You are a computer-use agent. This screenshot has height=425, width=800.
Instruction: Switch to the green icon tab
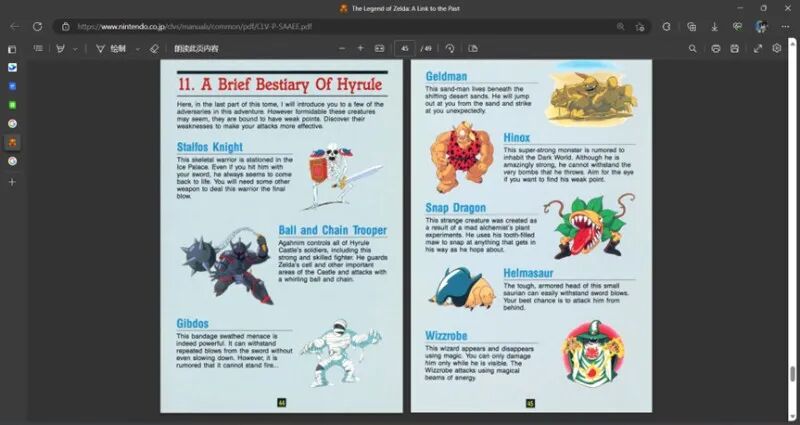coord(12,105)
